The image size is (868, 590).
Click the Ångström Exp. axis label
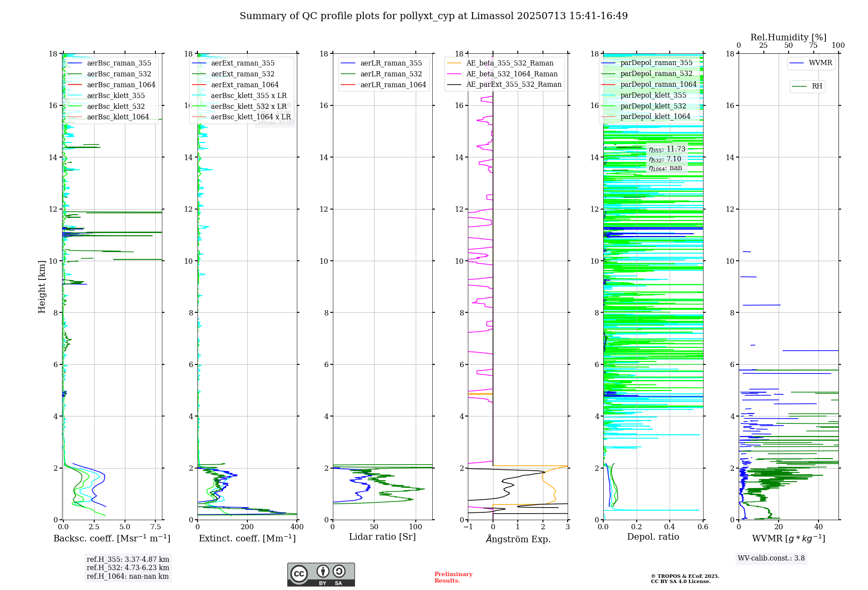[x=518, y=539]
